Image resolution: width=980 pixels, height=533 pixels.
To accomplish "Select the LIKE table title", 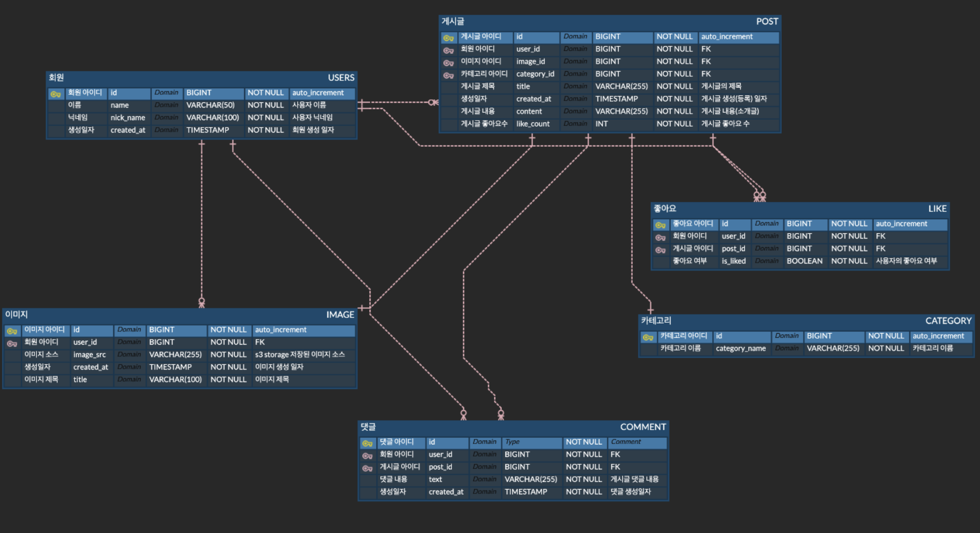I will (937, 208).
